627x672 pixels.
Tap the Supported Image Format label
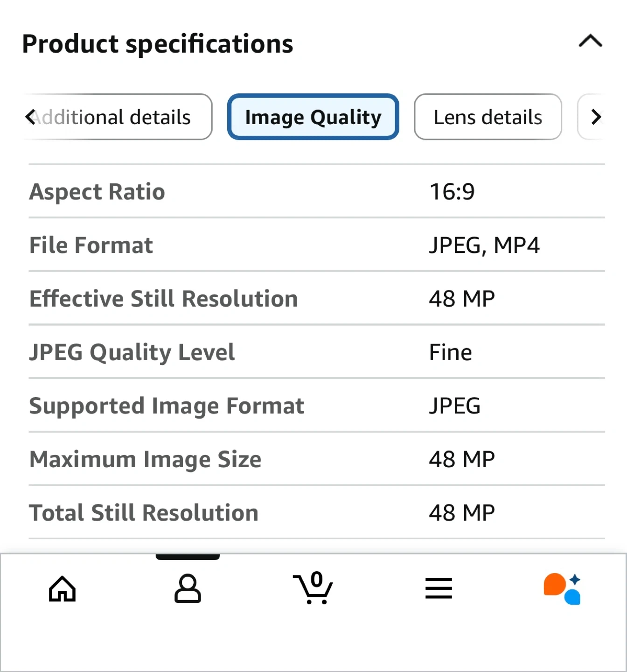click(167, 406)
